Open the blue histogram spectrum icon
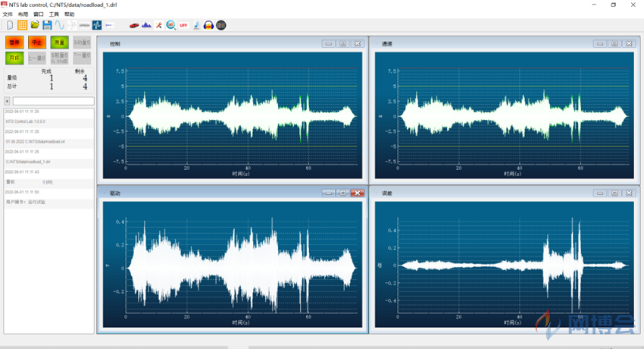This screenshot has height=349, width=644. (147, 25)
